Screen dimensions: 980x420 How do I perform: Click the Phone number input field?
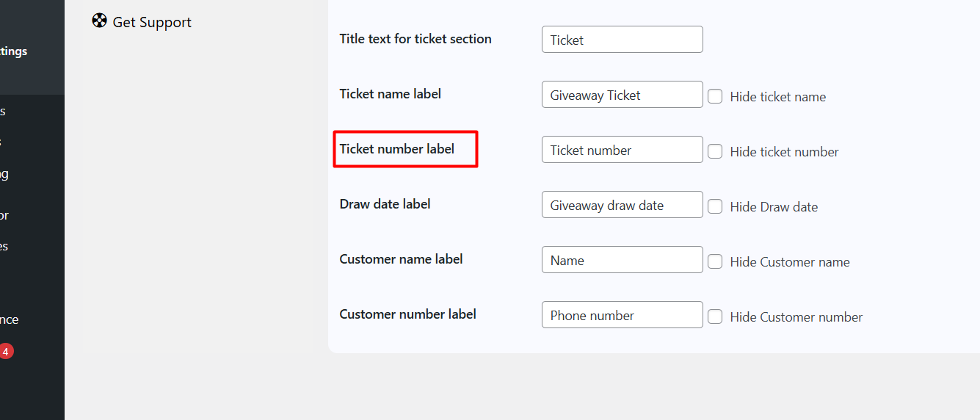tap(622, 315)
